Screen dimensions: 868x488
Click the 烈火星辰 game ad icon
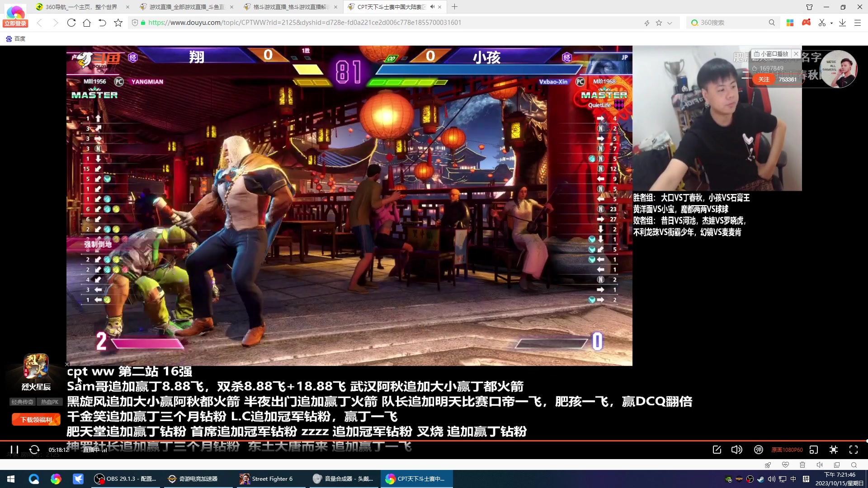[36, 366]
